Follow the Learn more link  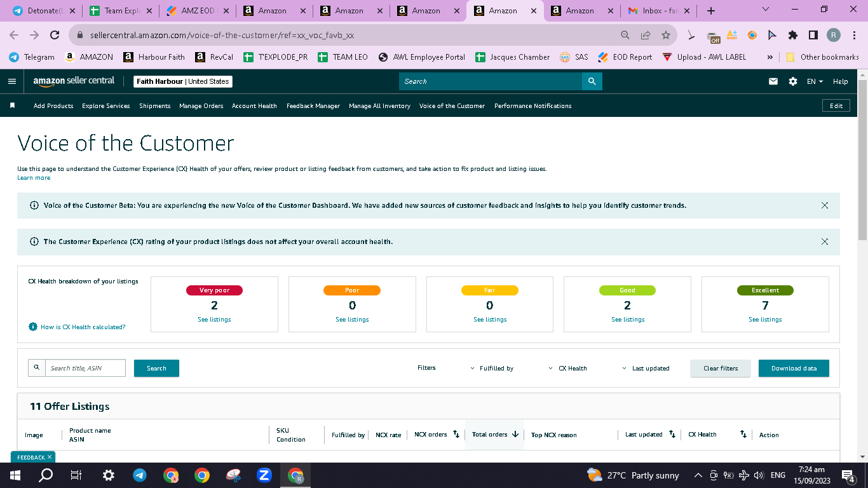click(x=34, y=178)
